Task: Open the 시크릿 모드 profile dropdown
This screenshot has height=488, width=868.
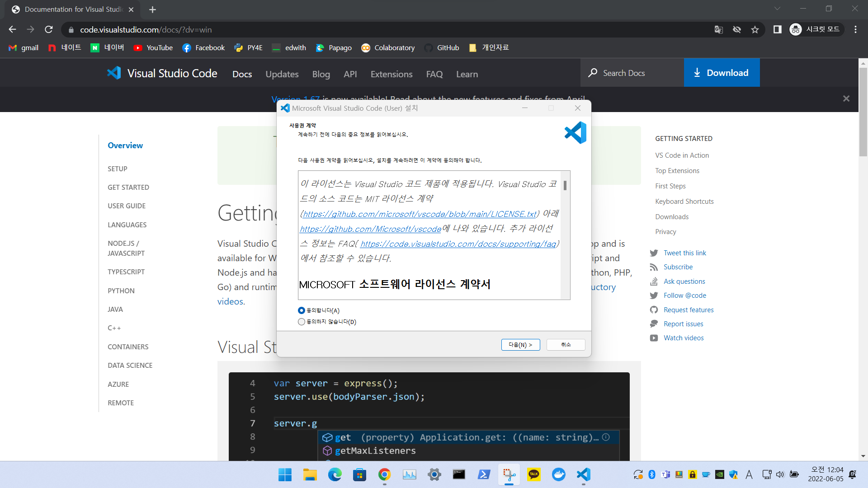Action: click(x=816, y=29)
